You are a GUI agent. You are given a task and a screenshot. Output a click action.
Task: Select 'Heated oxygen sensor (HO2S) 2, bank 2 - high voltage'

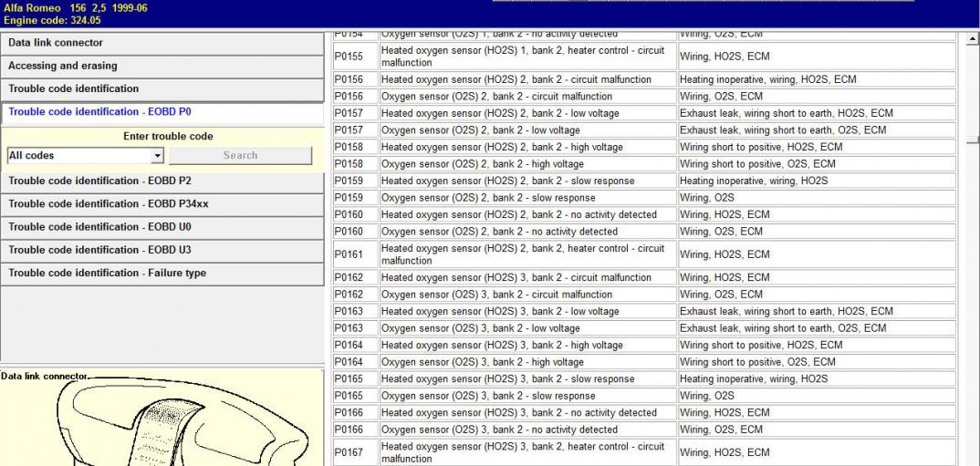(528, 147)
